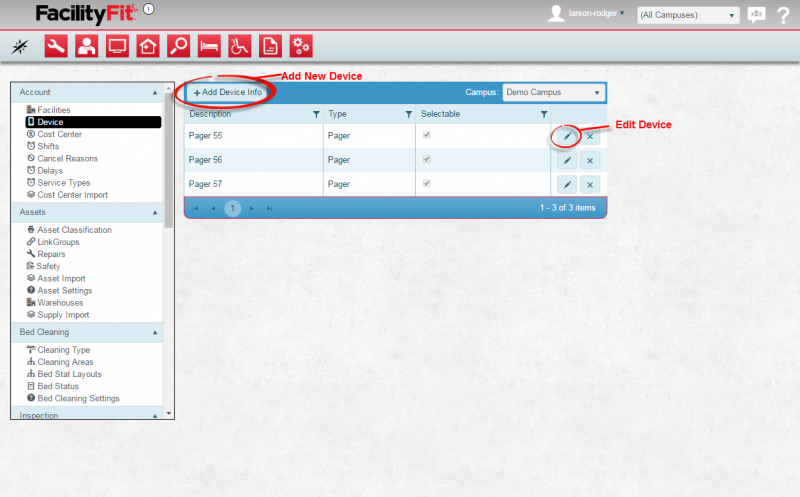Open the house facility toolbar icon
Image resolution: width=800 pixels, height=497 pixels.
point(148,46)
